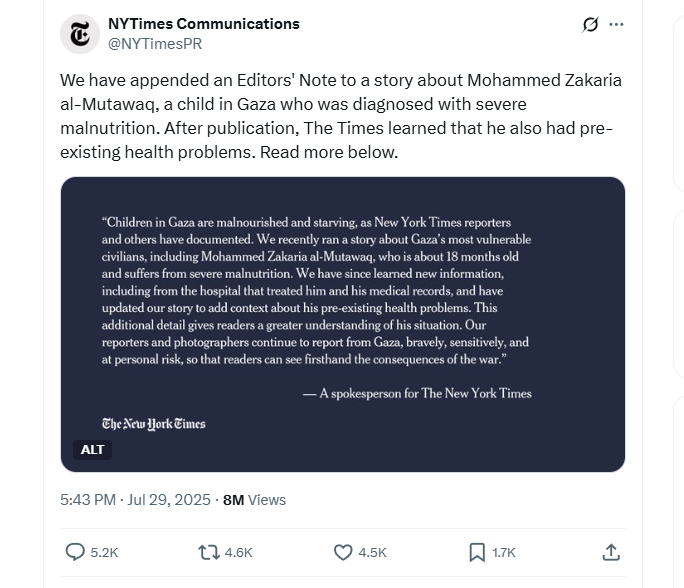684x588 pixels.
Task: Open the three-dot More options menu
Action: pos(617,25)
